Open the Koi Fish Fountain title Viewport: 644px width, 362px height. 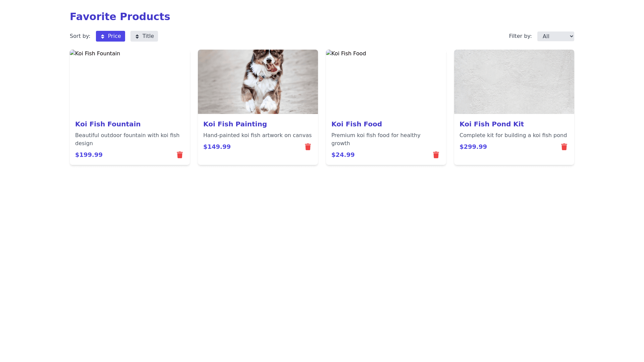[x=108, y=124]
